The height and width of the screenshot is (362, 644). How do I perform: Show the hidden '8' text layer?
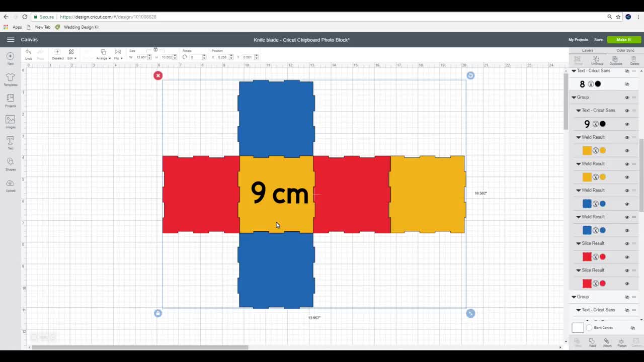click(x=627, y=84)
